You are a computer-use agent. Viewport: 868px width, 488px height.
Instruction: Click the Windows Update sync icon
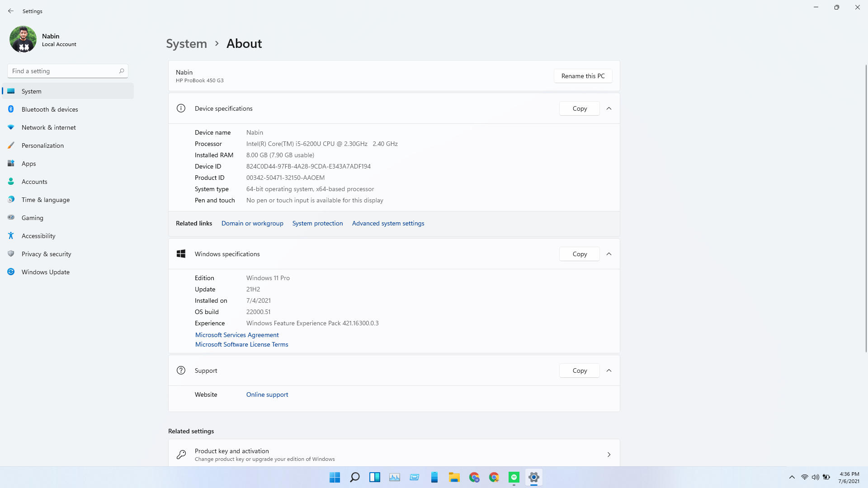point(11,272)
